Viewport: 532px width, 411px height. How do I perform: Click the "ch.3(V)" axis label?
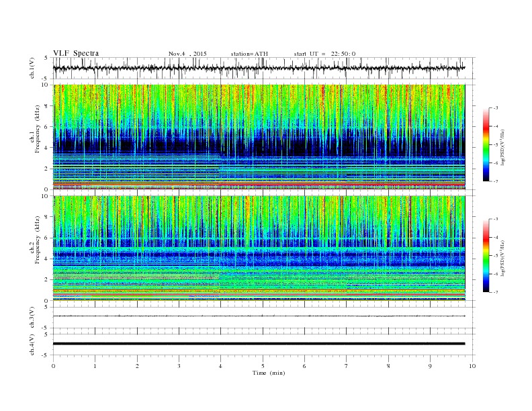(x=32, y=318)
